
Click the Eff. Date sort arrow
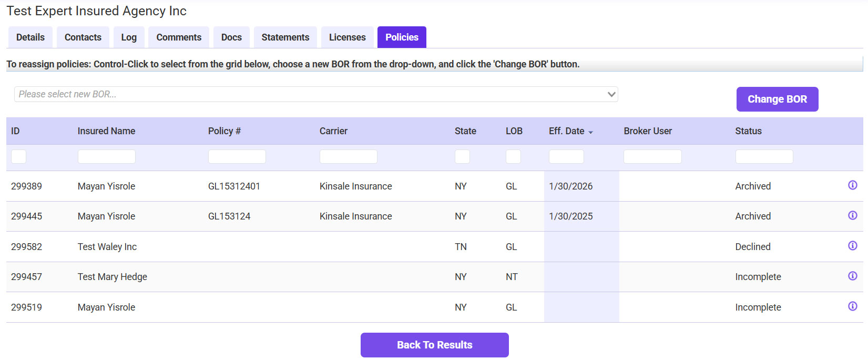(590, 132)
